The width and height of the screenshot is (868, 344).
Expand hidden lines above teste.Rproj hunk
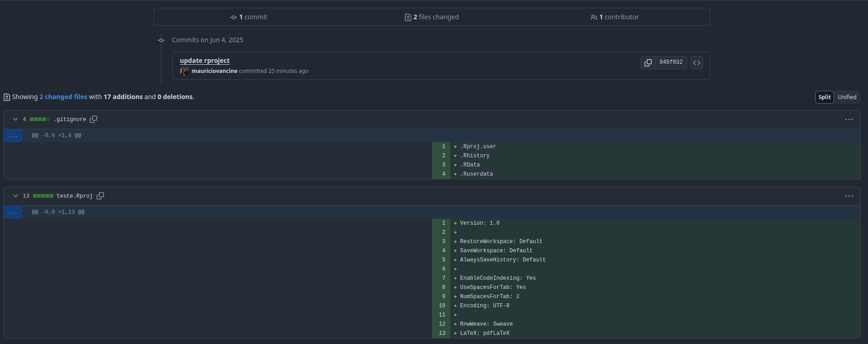13,212
